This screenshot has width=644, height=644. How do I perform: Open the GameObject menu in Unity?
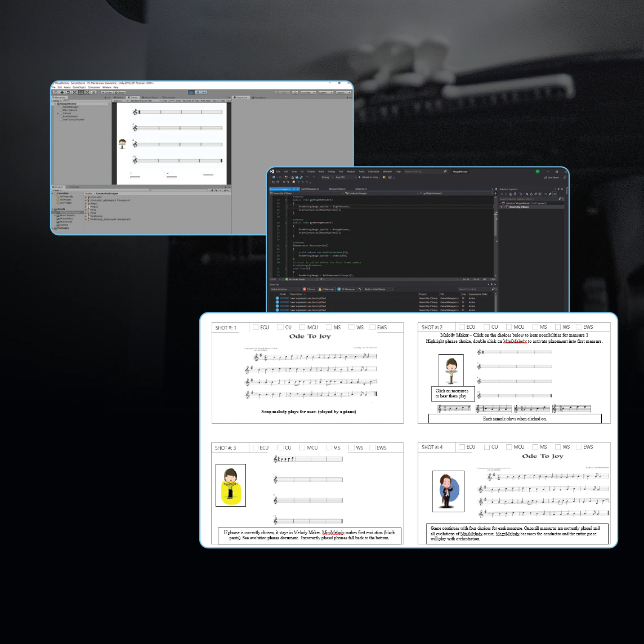tap(79, 87)
